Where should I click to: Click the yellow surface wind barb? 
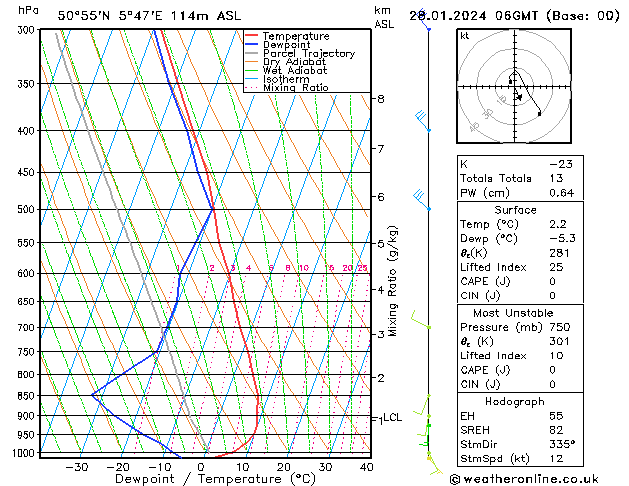pyautogui.click(x=435, y=465)
